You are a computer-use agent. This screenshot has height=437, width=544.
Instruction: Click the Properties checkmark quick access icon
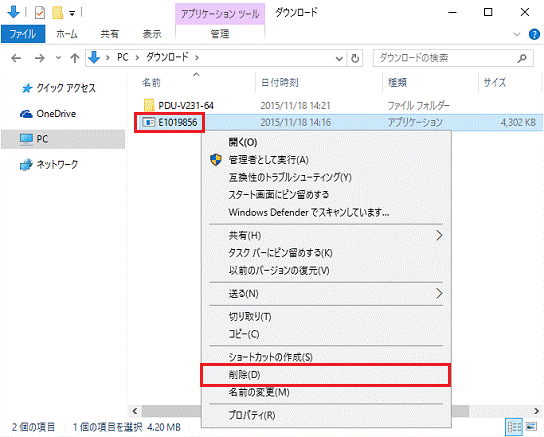tap(40, 13)
